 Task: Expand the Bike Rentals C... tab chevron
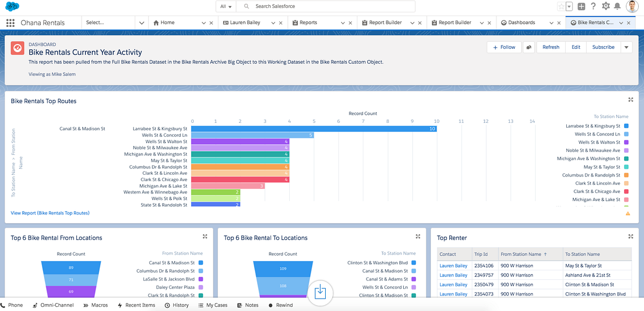621,23
